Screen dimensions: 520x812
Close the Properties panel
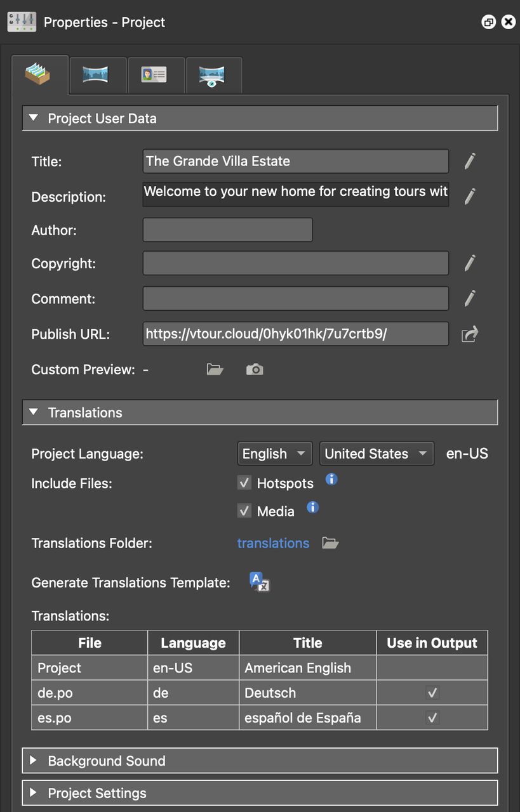[x=509, y=22]
